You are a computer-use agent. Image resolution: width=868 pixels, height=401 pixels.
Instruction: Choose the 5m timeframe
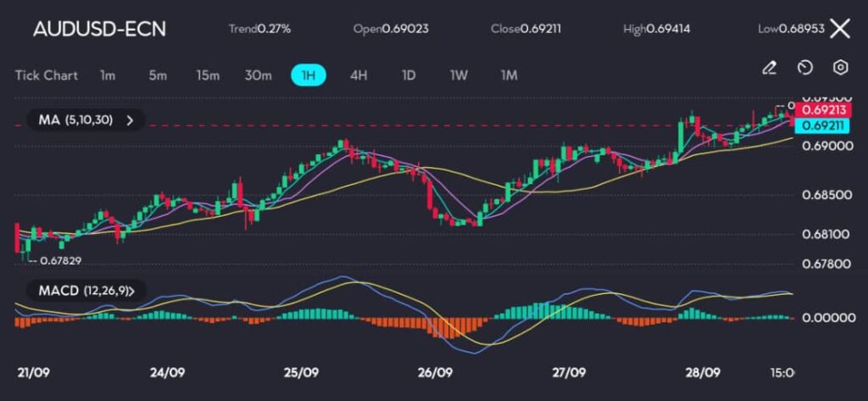coord(158,75)
